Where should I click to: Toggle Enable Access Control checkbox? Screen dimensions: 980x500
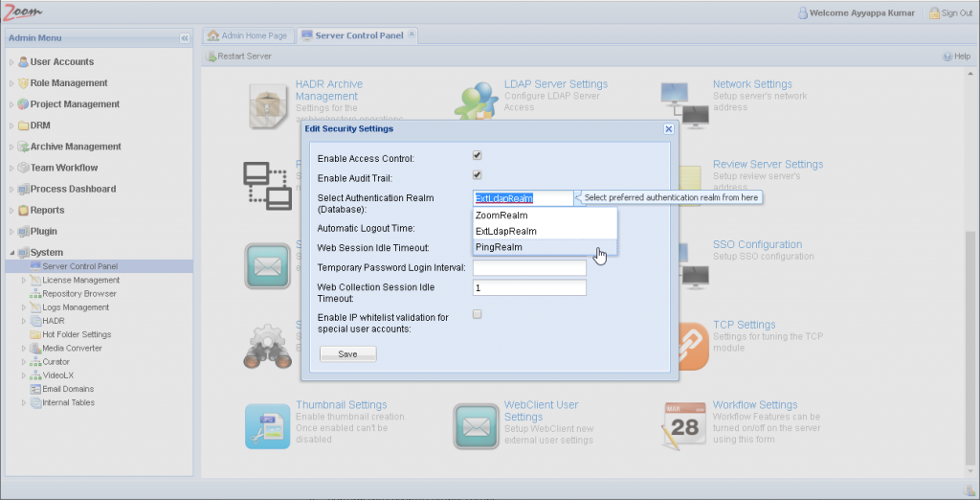coord(477,155)
